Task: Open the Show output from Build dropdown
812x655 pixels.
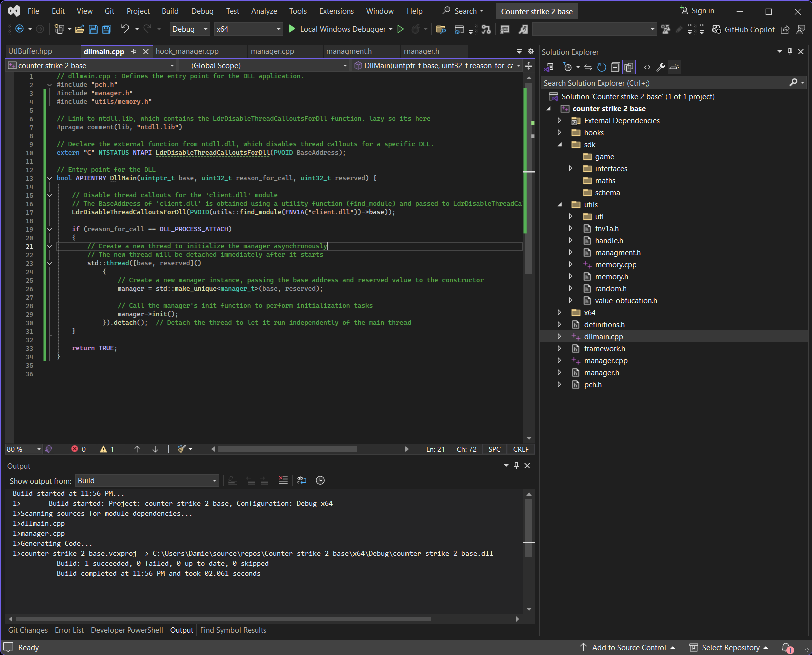Action: [147, 481]
